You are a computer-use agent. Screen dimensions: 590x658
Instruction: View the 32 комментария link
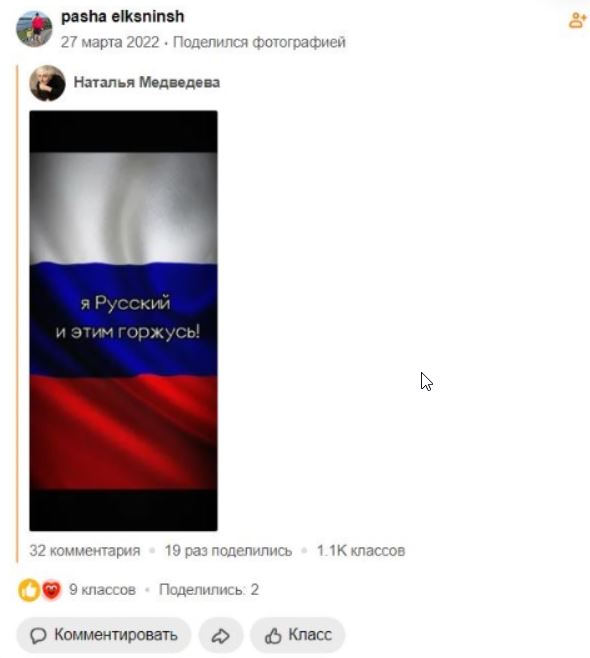click(85, 551)
